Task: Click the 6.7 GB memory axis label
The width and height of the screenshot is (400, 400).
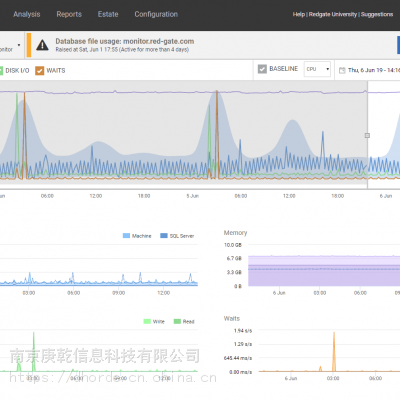Action: [x=234, y=258]
